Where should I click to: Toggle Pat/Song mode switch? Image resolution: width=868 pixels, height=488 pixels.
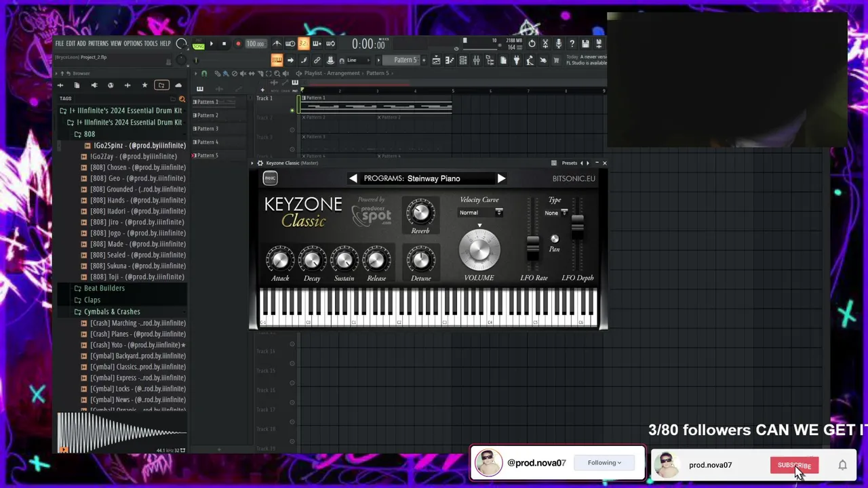198,44
